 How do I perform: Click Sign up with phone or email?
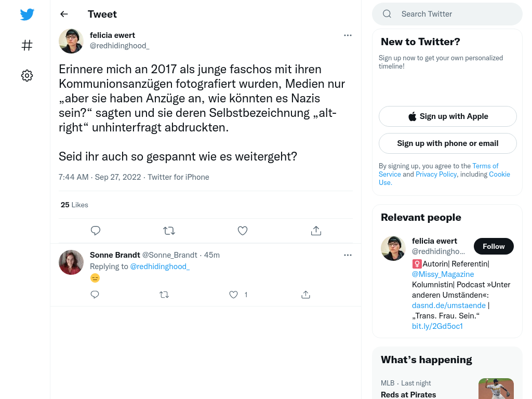(447, 143)
